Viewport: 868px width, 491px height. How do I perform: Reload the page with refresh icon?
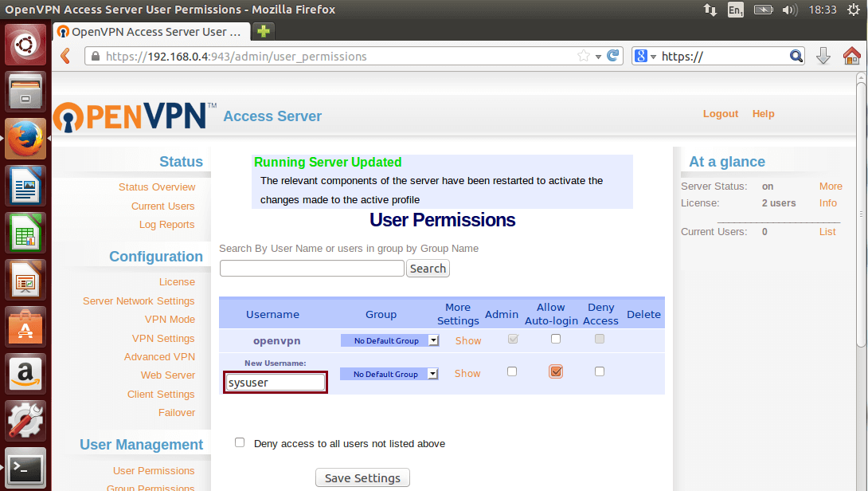pyautogui.click(x=613, y=56)
